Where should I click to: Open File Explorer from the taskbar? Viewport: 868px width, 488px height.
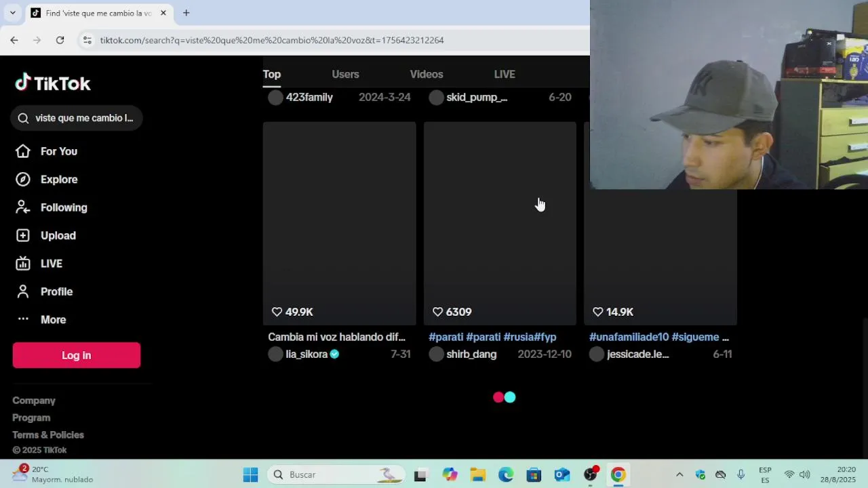coord(478,474)
